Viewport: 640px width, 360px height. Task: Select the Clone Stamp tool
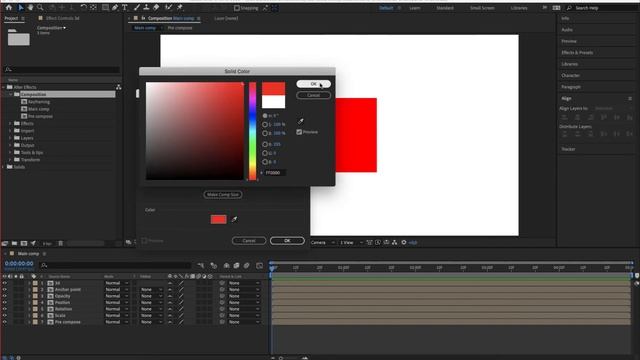point(146,7)
